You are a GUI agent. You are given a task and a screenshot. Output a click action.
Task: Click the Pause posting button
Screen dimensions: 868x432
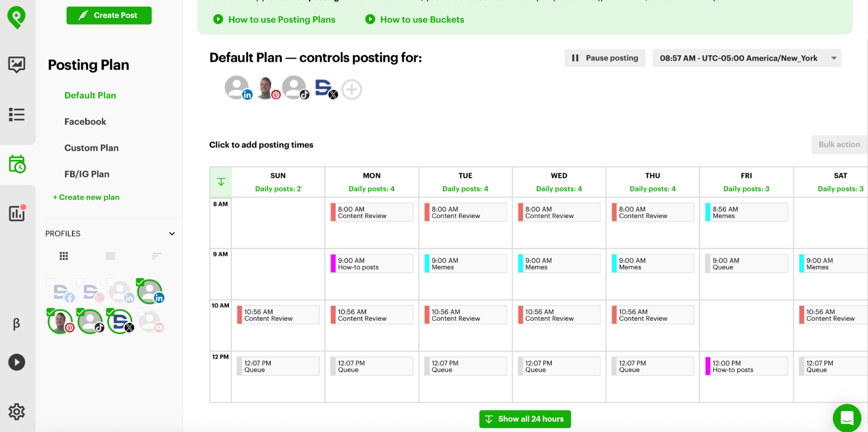tap(604, 58)
